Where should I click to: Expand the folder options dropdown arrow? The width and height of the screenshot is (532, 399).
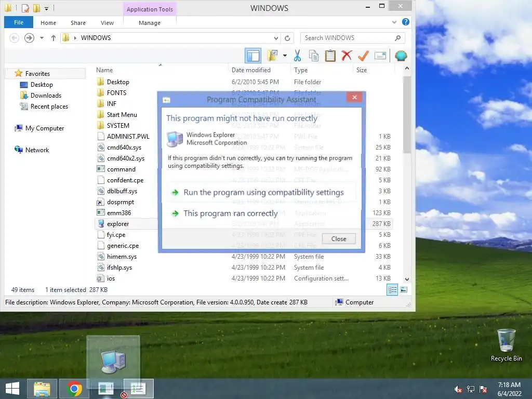point(285,56)
